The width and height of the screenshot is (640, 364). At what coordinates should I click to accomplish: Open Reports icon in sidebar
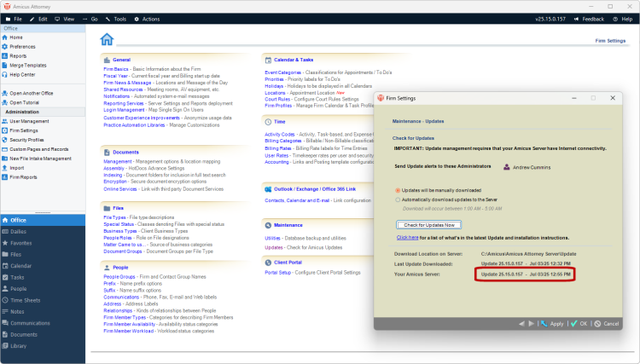pyautogui.click(x=5, y=56)
